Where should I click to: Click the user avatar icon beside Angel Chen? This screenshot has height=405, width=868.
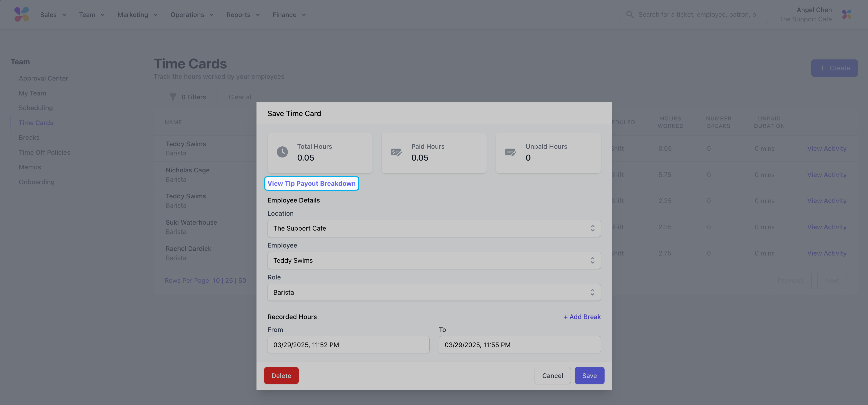(x=846, y=14)
